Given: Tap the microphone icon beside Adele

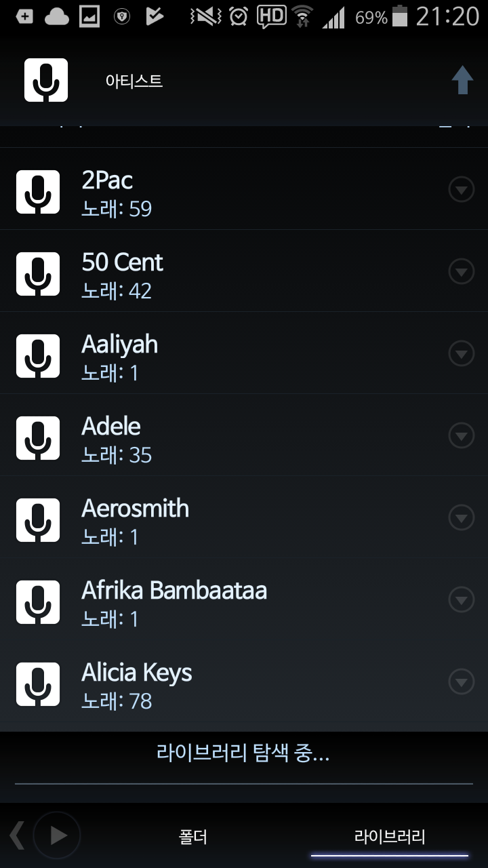Looking at the screenshot, I should pyautogui.click(x=38, y=439).
